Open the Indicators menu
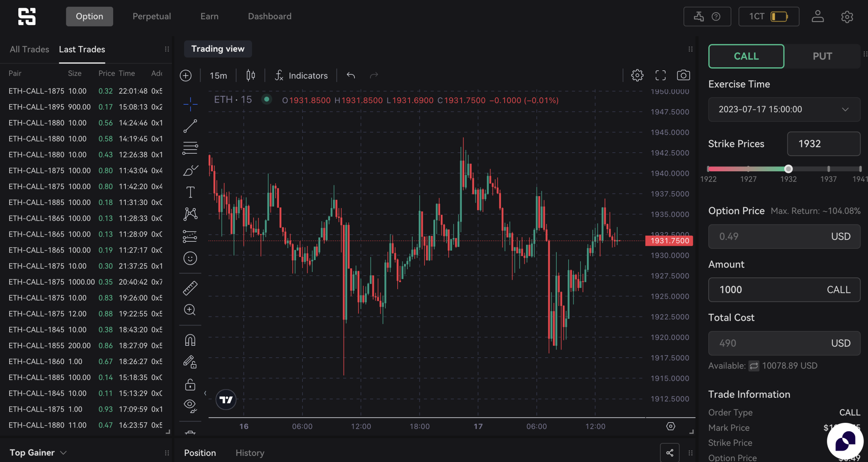 301,75
